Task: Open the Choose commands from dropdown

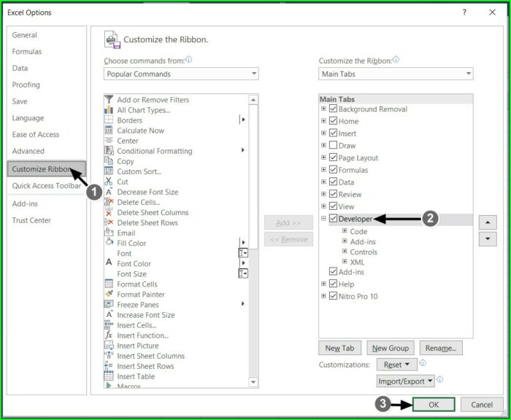Action: pyautogui.click(x=181, y=74)
